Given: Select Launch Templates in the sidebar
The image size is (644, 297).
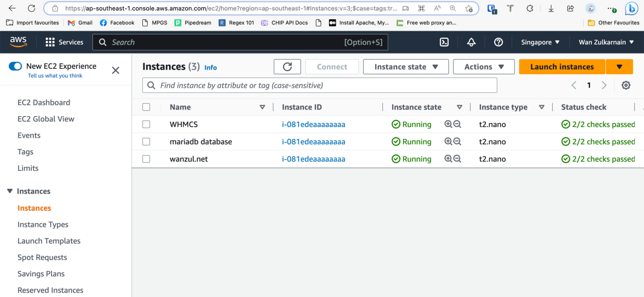Looking at the screenshot, I should click(x=49, y=241).
